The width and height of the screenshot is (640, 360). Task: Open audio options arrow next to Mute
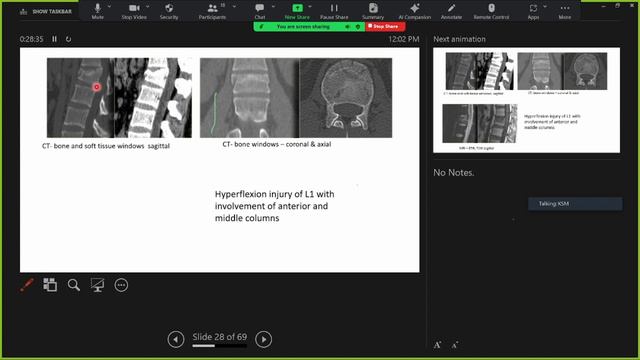click(x=109, y=7)
